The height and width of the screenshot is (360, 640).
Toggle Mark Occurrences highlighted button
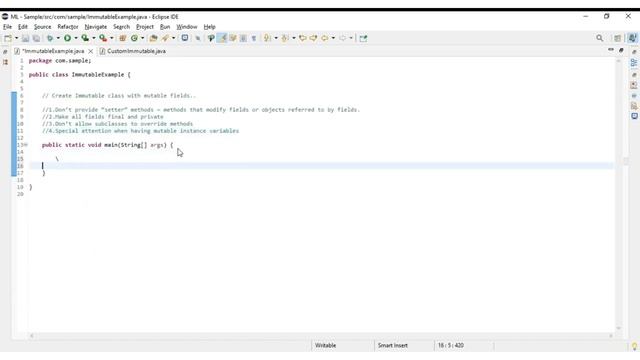[222, 38]
